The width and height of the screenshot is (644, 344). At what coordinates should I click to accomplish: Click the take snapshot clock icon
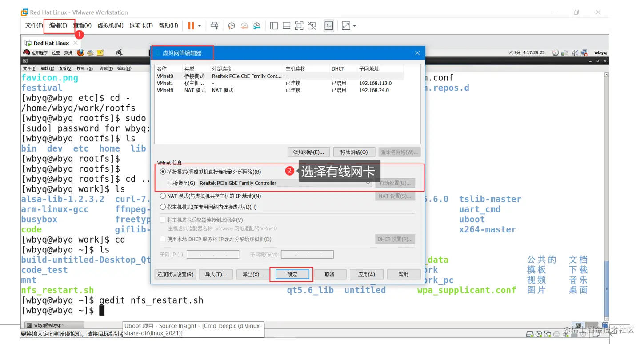[231, 26]
